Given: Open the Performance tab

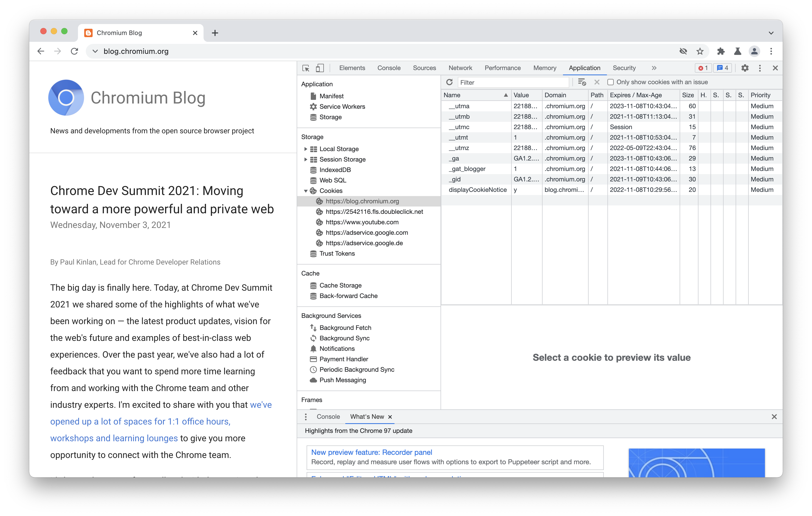Looking at the screenshot, I should (503, 68).
